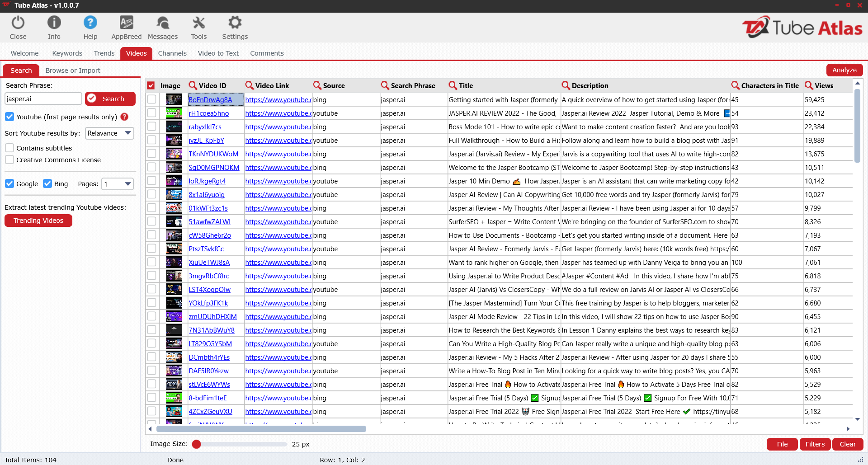Screen dimensions: 868x465
Task: Click the Filters button
Action: coord(815,444)
